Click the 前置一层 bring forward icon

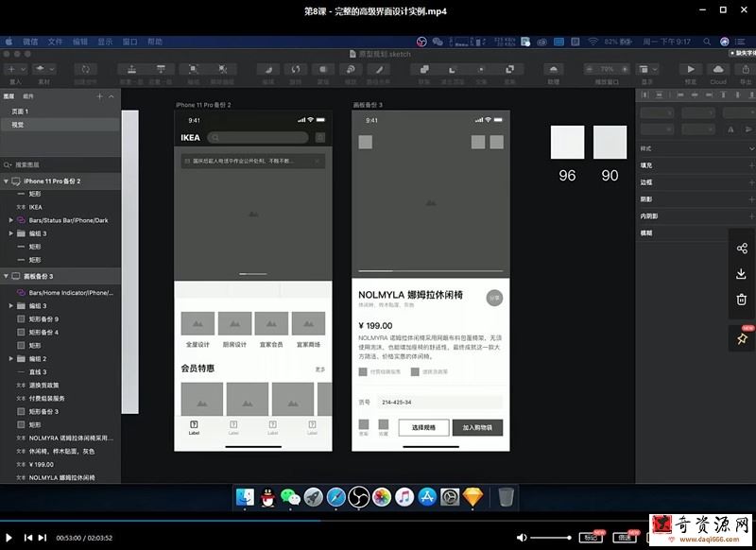(x=131, y=69)
